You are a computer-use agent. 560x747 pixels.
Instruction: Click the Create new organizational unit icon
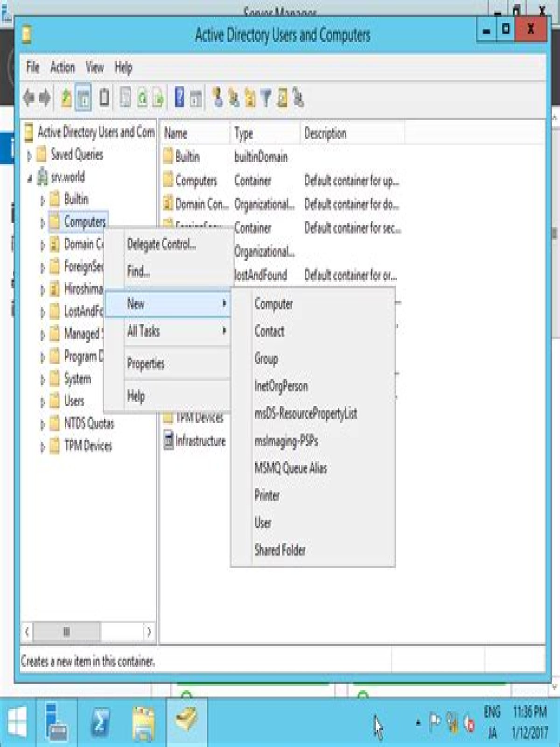(x=250, y=98)
